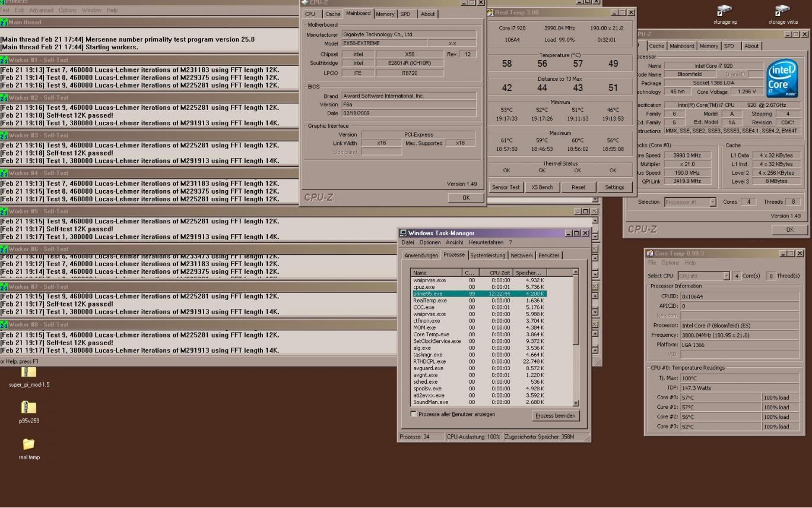Open the storage xp desktop shortcut
Image resolution: width=812 pixels, height=508 pixels.
coord(725,14)
